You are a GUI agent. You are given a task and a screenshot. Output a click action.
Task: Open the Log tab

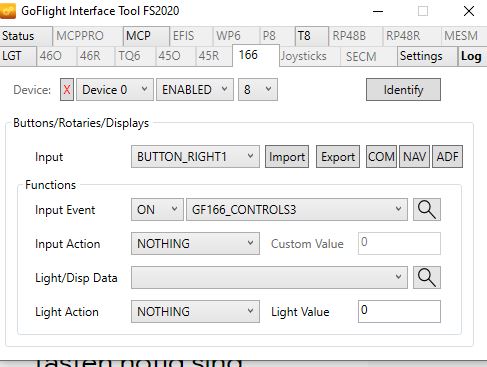(471, 56)
